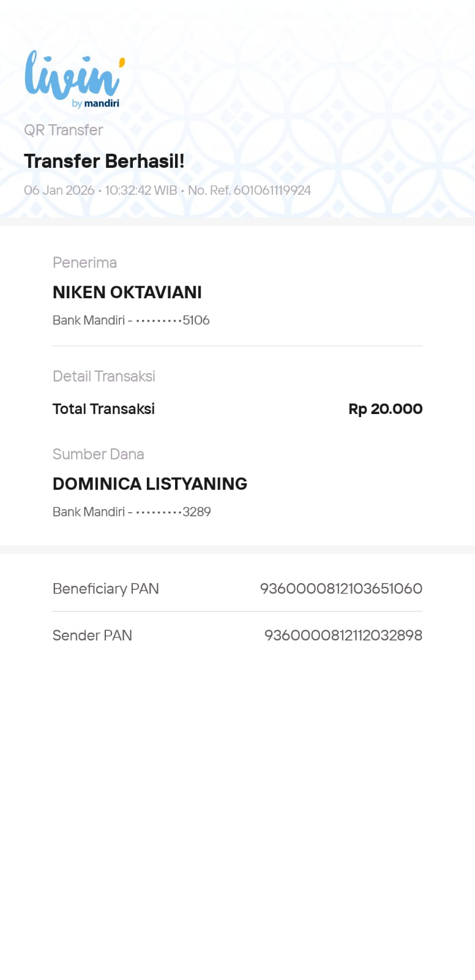
Task: Tap the 'Penerima' section label
Action: tap(84, 263)
